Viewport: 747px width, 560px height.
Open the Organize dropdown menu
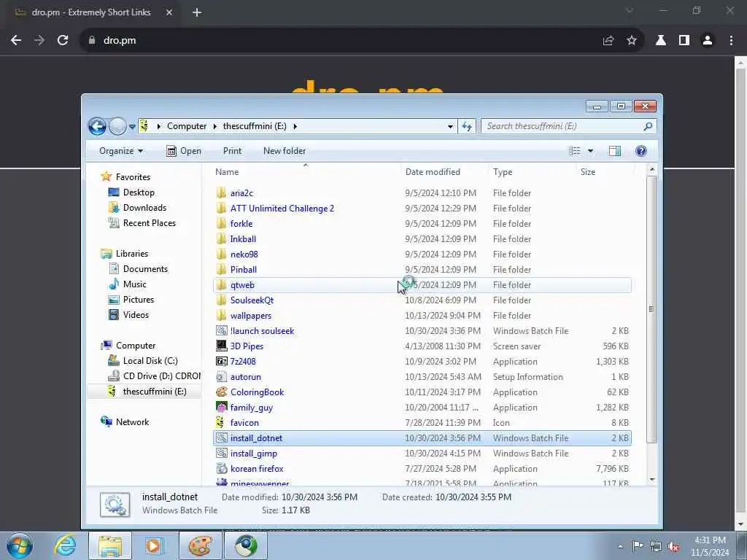(121, 151)
